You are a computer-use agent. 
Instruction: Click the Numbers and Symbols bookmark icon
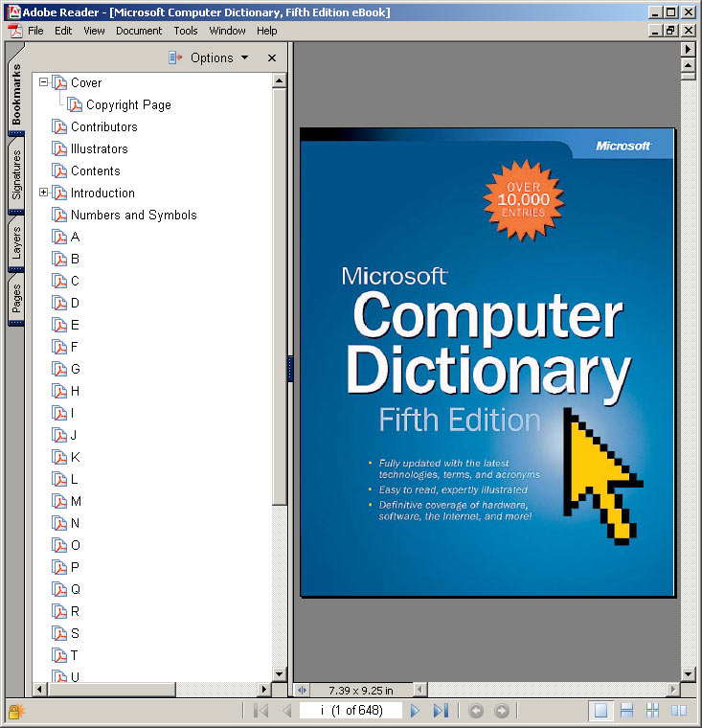pyautogui.click(x=59, y=215)
